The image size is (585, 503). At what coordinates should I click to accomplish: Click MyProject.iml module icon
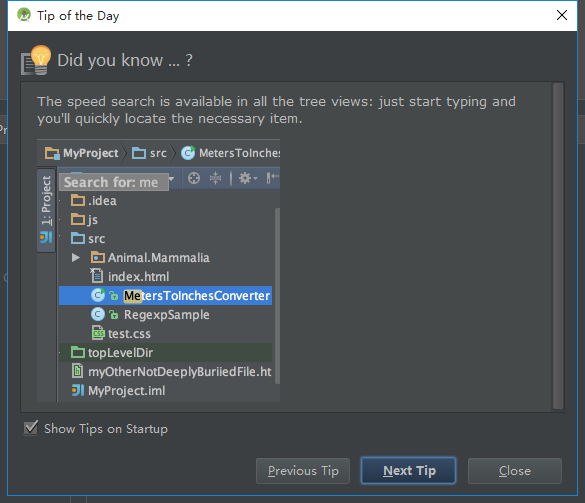[78, 390]
